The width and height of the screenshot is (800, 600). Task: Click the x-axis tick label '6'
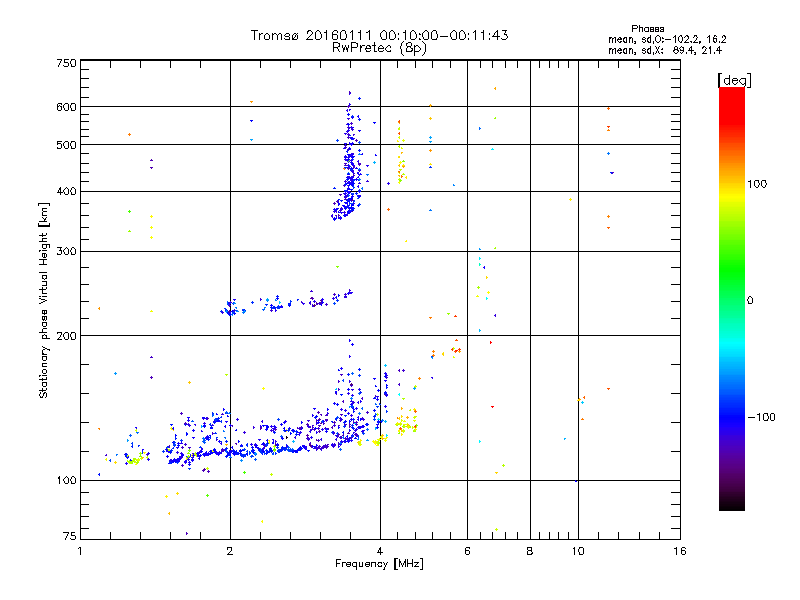pyautogui.click(x=467, y=551)
